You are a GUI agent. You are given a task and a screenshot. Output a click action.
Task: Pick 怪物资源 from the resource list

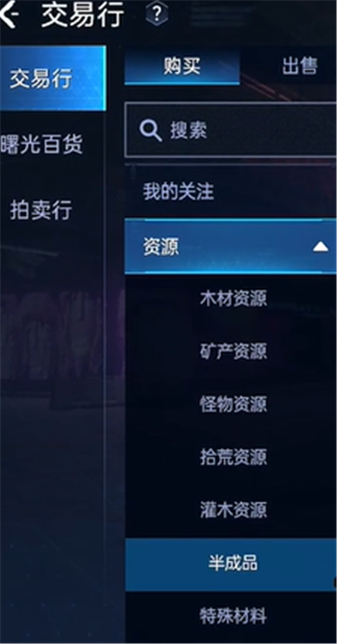234,405
